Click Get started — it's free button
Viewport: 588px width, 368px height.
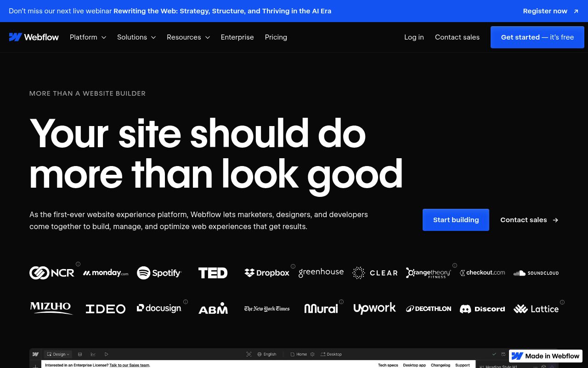click(537, 37)
